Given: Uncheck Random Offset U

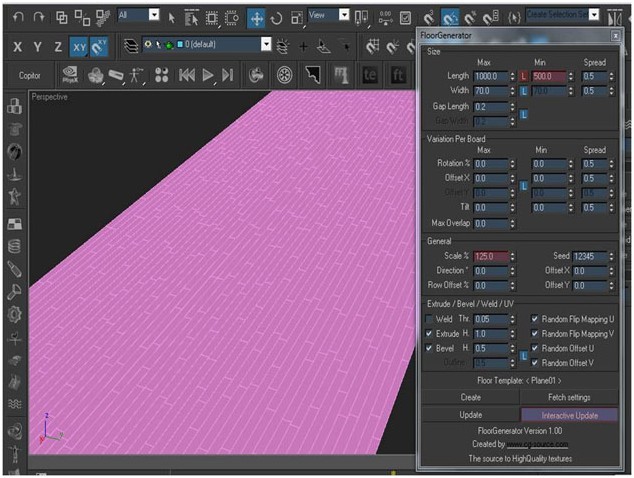Looking at the screenshot, I should (535, 348).
